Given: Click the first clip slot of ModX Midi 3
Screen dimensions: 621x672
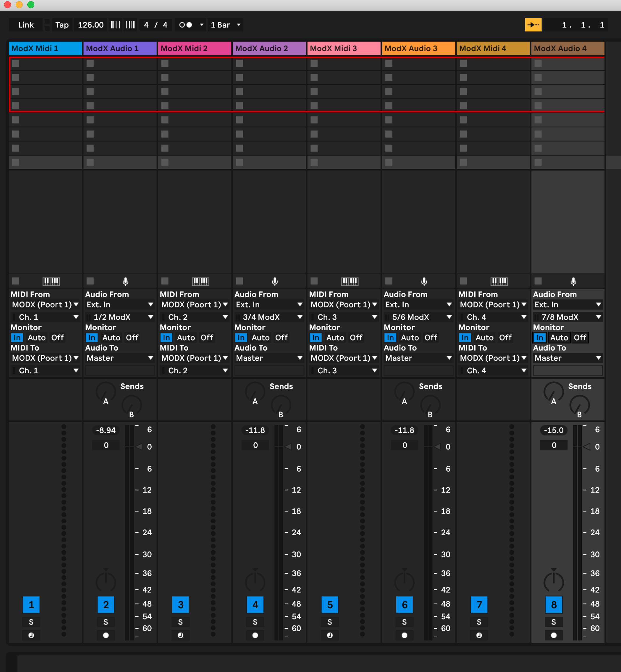Looking at the screenshot, I should pyautogui.click(x=344, y=63).
